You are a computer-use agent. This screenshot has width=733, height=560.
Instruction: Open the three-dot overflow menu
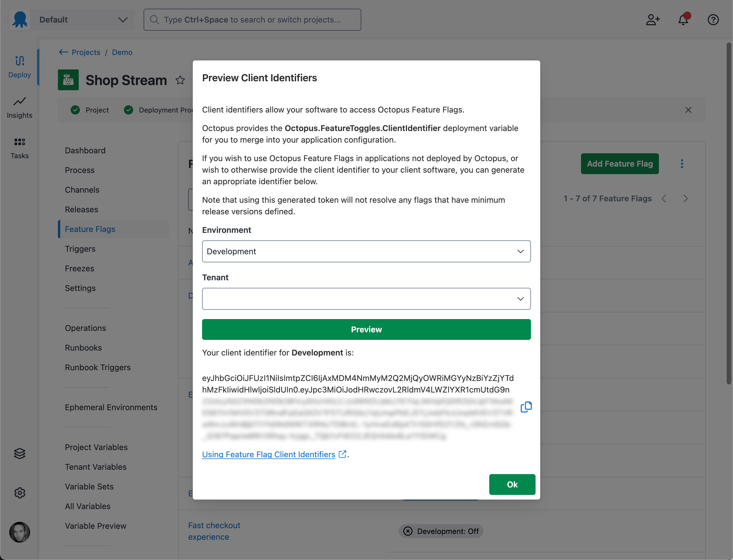tap(682, 164)
